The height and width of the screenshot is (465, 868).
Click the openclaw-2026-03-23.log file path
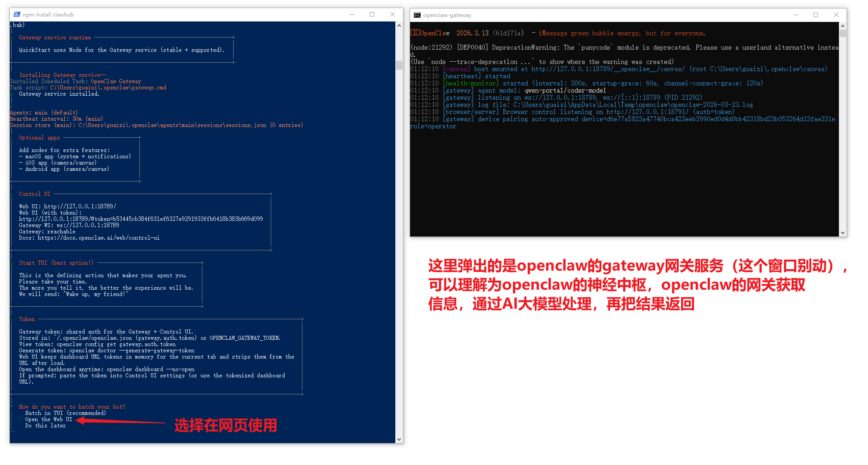[633, 105]
